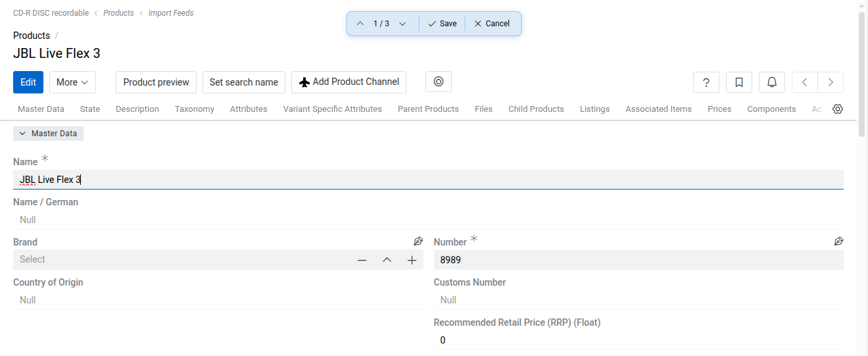Edit Brand field with pen icon
This screenshot has height=356, width=868.
[418, 242]
